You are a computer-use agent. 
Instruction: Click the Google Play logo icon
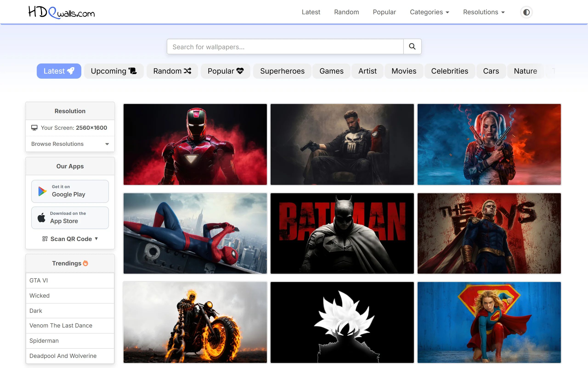[x=42, y=191]
